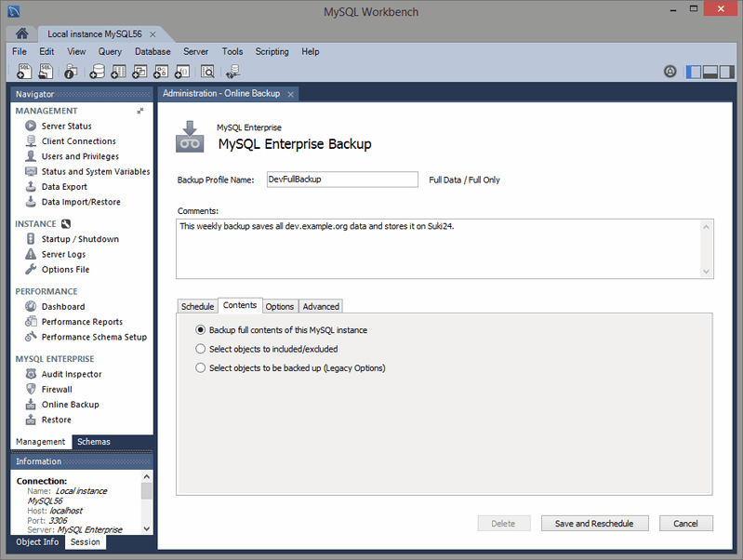Image resolution: width=743 pixels, height=560 pixels.
Task: Open Restore in Navigator
Action: [57, 420]
